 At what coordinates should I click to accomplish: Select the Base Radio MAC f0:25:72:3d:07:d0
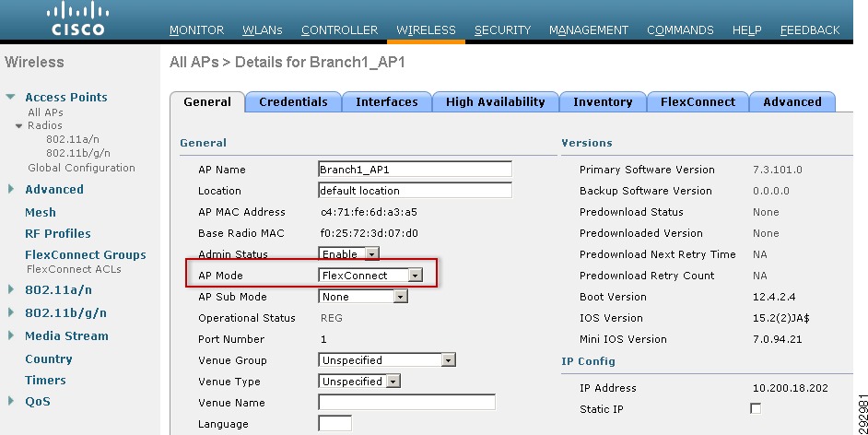(369, 233)
